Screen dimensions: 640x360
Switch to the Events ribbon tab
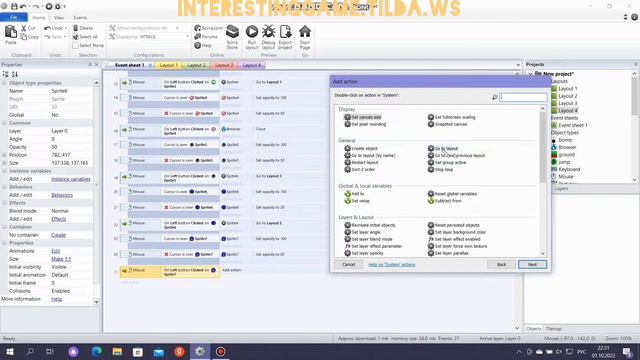80,18
